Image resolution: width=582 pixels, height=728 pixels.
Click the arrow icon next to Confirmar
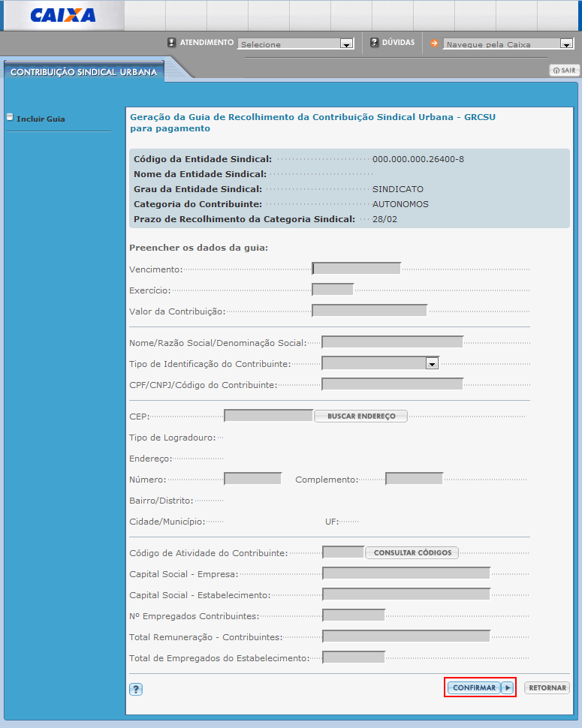(507, 687)
